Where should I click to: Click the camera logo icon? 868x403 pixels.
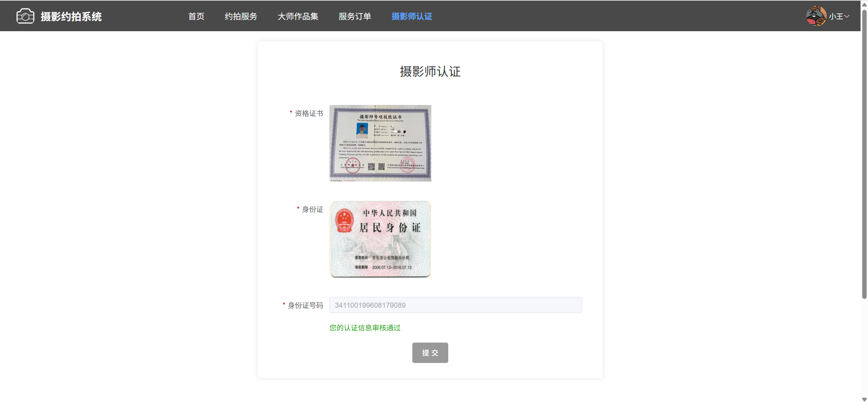click(x=25, y=16)
